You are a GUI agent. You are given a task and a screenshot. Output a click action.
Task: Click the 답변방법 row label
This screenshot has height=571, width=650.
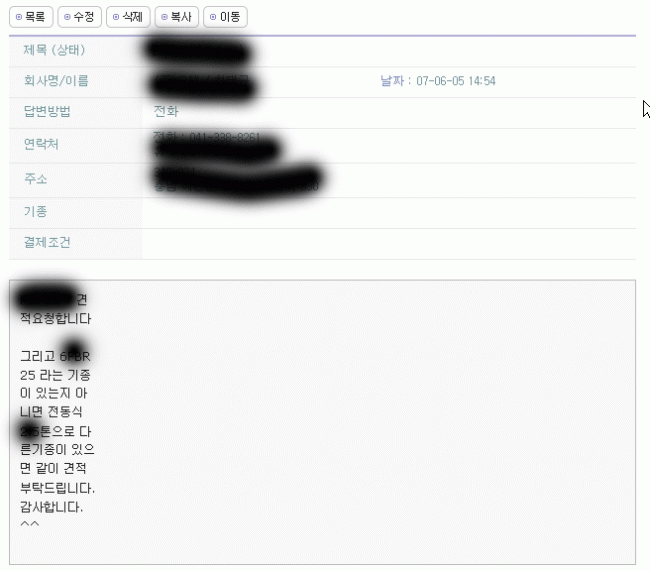coord(47,111)
